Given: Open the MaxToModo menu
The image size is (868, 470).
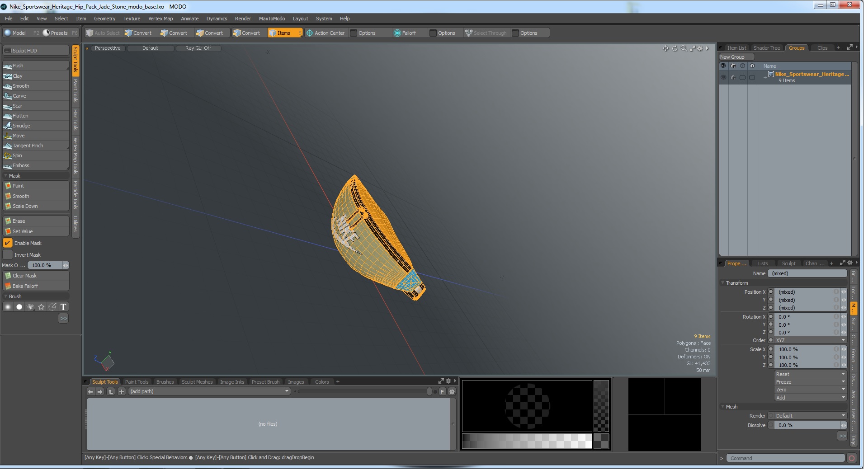Looking at the screenshot, I should (272, 19).
